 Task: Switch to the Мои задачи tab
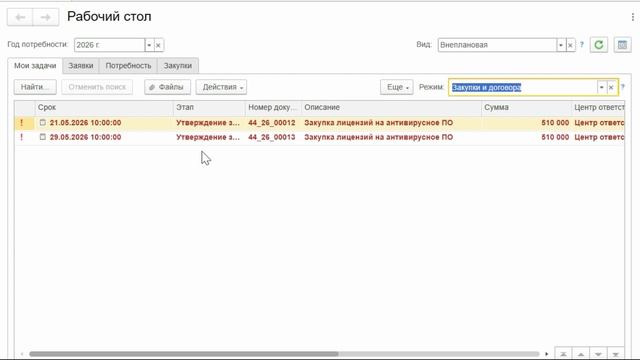pyautogui.click(x=35, y=66)
